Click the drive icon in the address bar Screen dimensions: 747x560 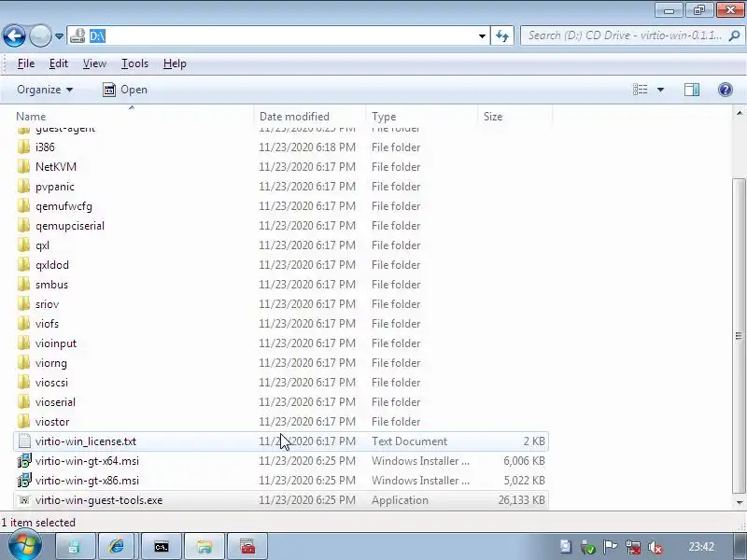78,35
